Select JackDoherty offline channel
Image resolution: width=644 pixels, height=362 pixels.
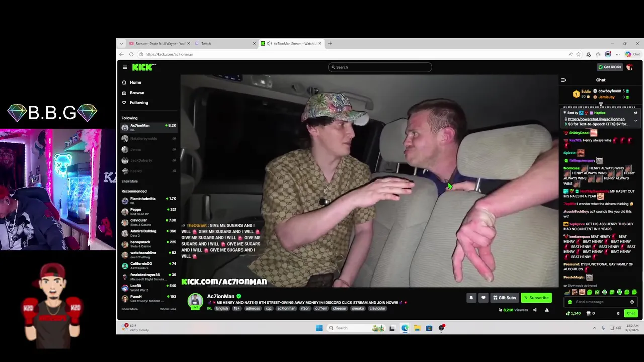[149, 160]
